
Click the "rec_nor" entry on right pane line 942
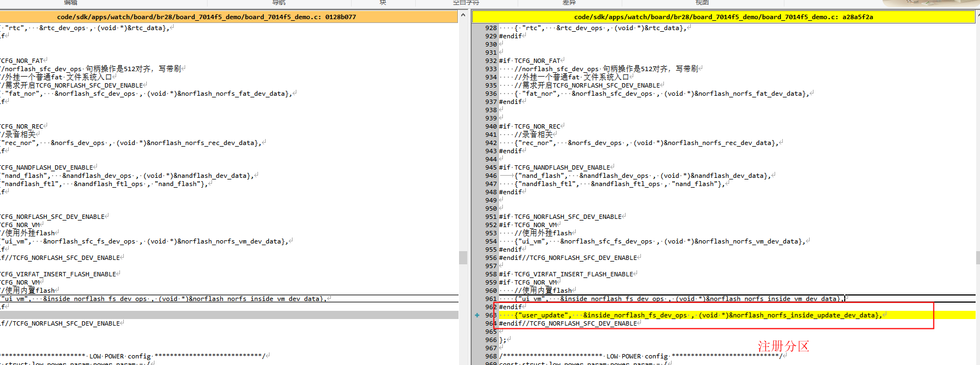pos(646,143)
